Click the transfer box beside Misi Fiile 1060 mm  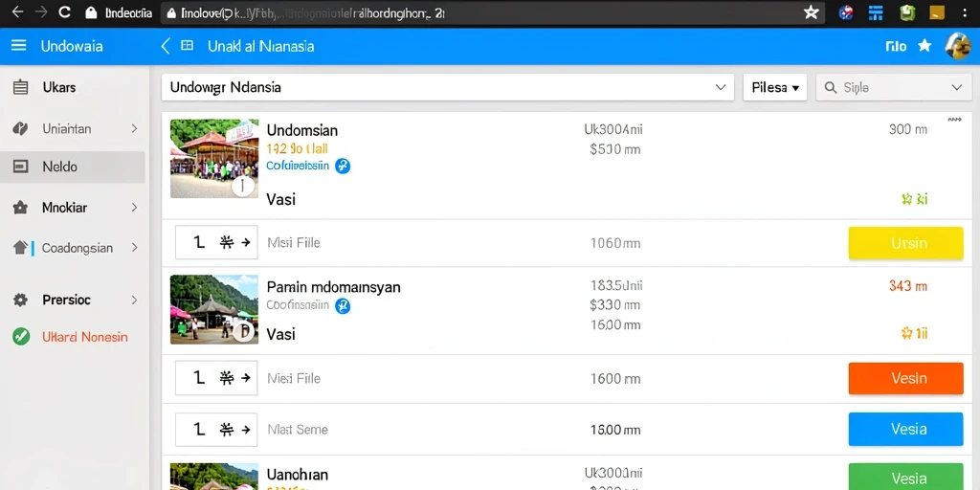pyautogui.click(x=216, y=242)
